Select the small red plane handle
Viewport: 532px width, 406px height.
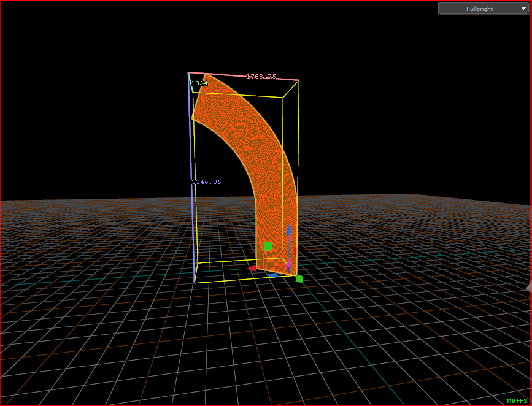click(x=295, y=251)
